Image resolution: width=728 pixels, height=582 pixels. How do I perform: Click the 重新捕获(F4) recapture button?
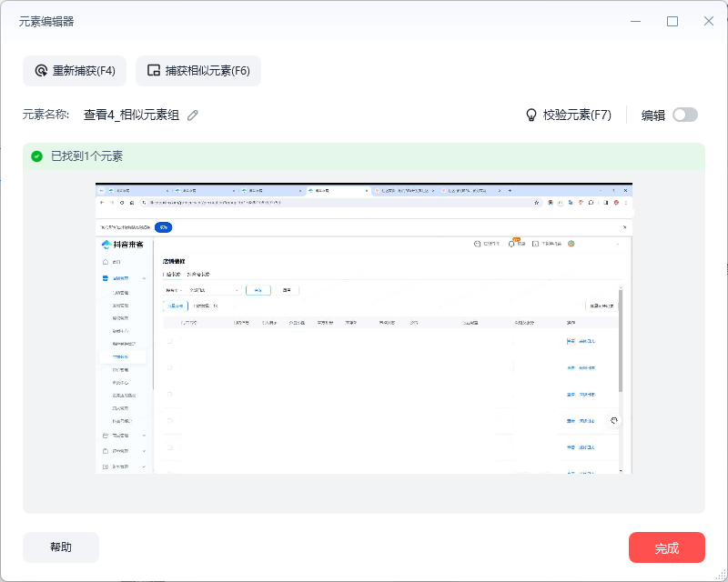(x=75, y=71)
